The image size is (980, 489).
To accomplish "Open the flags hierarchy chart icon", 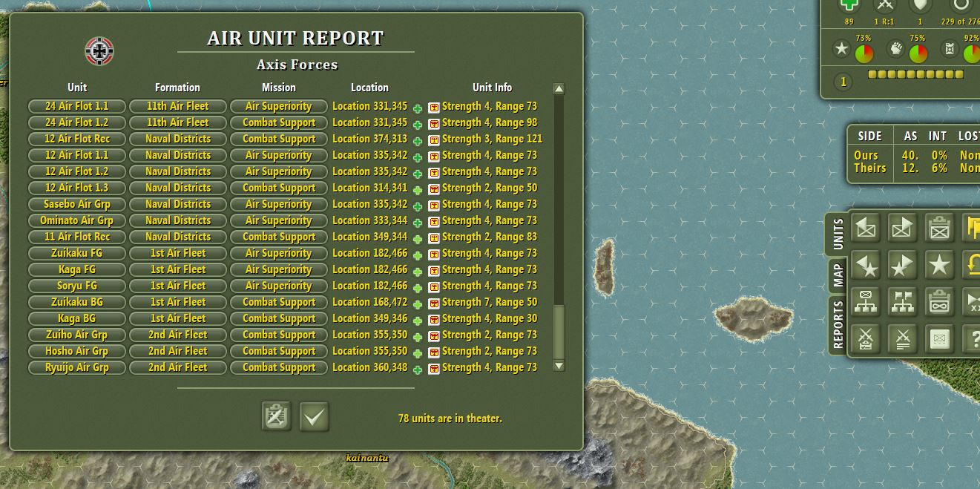I will 902,302.
